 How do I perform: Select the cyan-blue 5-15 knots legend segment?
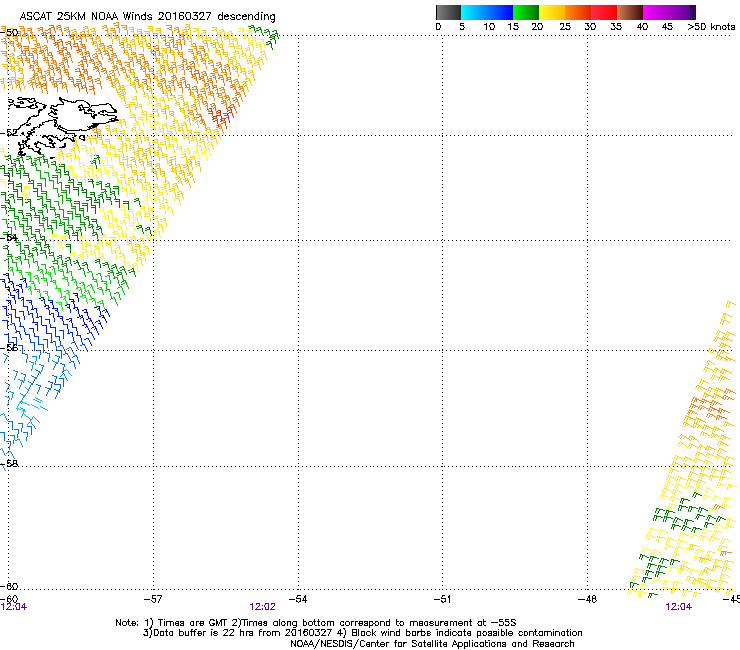pos(487,12)
